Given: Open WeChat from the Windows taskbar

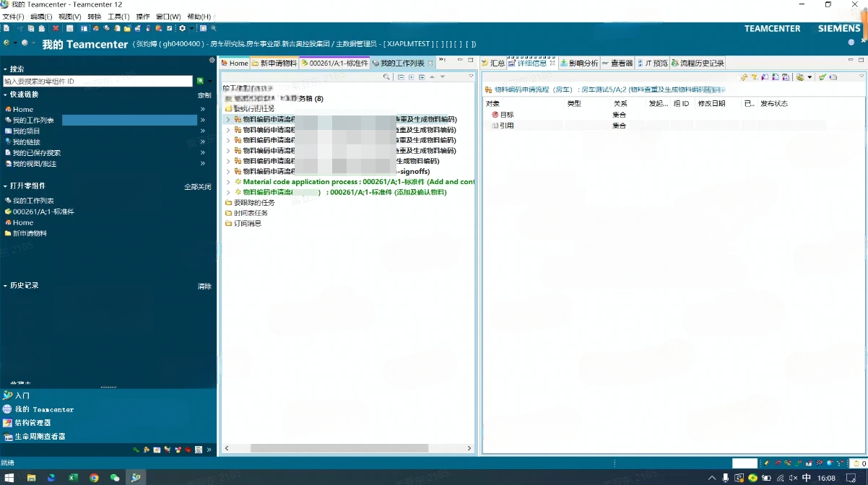Looking at the screenshot, I should pyautogui.click(x=115, y=478).
